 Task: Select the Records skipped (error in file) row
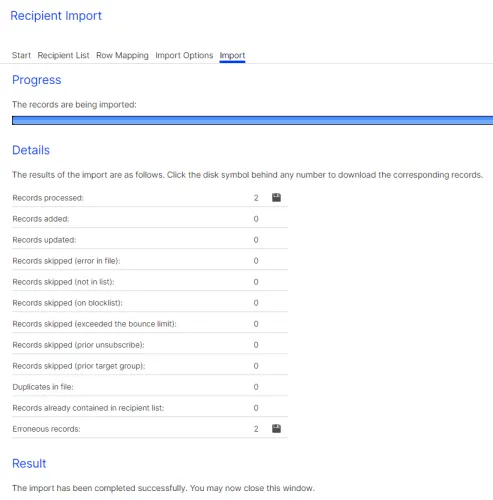pos(150,261)
